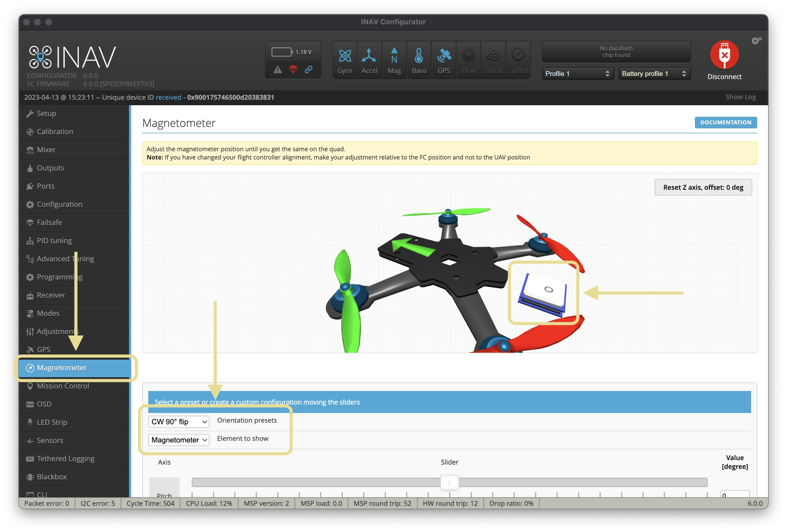Open the Receiver tab
Viewport: 787px width, 532px height.
pyautogui.click(x=74, y=295)
